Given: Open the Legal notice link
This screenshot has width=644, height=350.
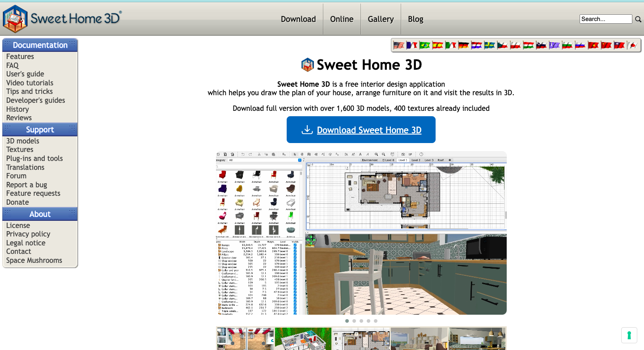Looking at the screenshot, I should click(x=25, y=243).
